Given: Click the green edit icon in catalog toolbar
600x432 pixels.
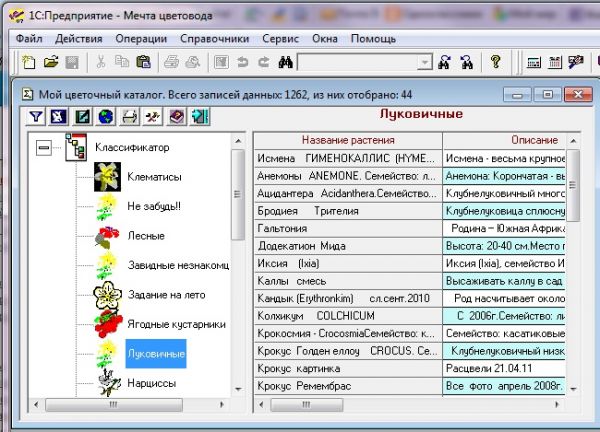Looking at the screenshot, I should 82,116.
